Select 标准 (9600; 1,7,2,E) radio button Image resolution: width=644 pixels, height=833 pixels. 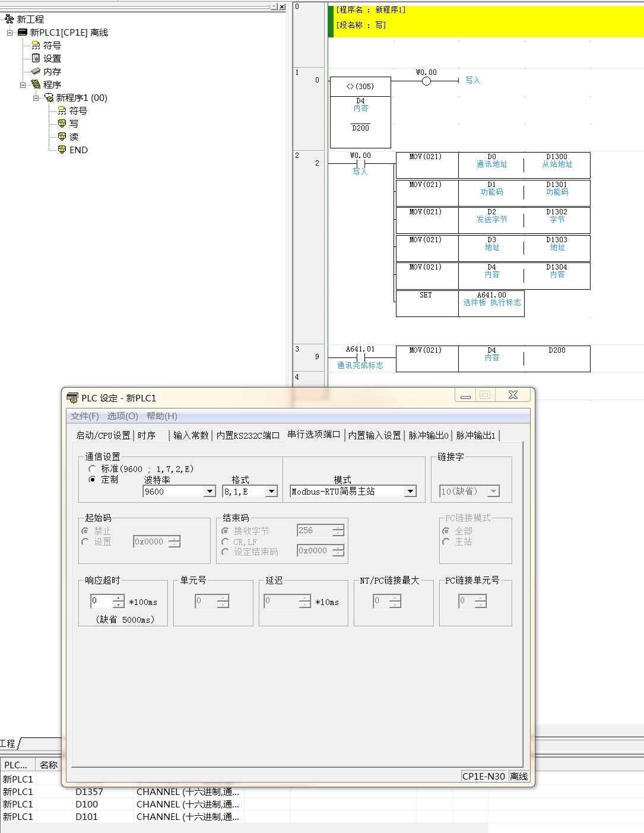coord(92,469)
